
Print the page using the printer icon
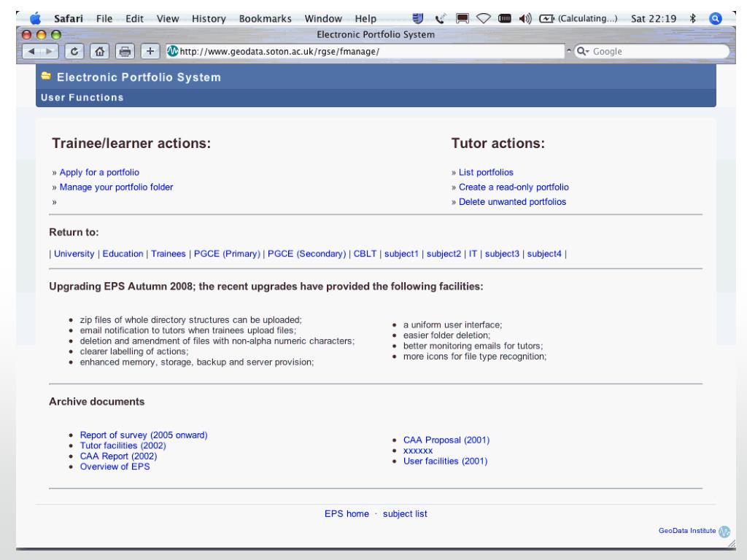[125, 51]
